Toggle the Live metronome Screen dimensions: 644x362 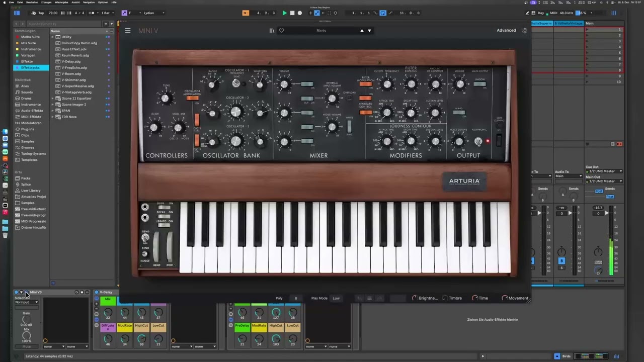tap(92, 13)
